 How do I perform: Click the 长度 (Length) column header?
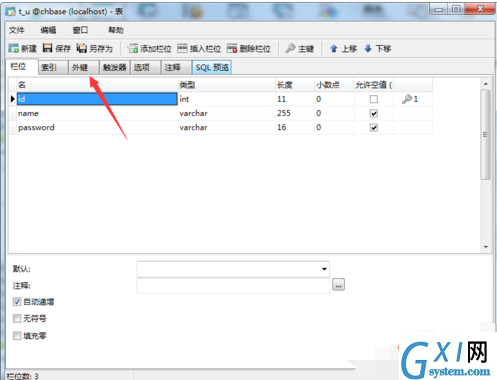pyautogui.click(x=295, y=85)
